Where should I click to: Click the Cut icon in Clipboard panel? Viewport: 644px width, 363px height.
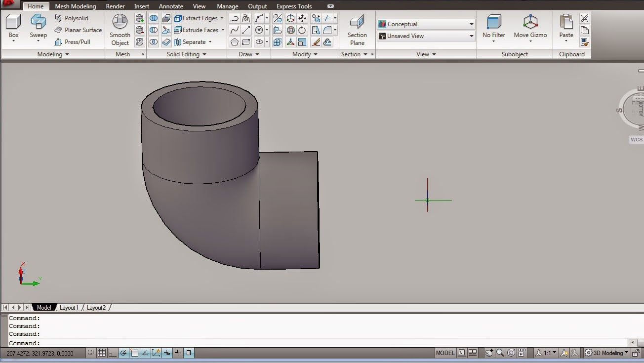(x=585, y=18)
